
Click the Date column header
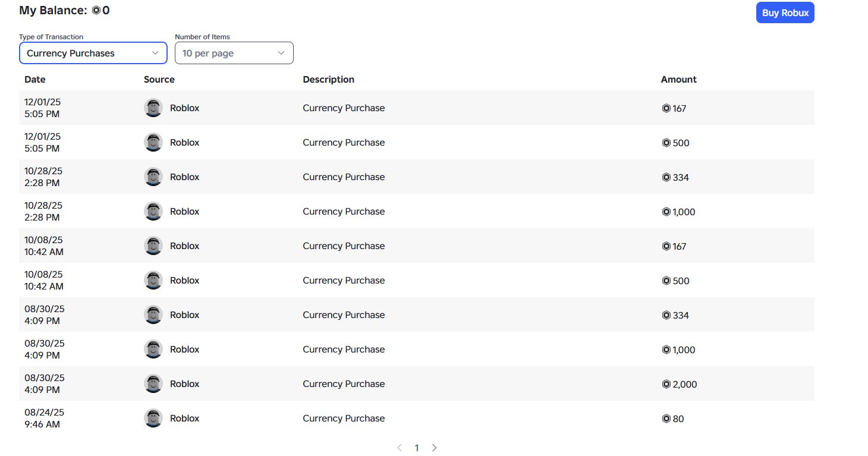coord(35,79)
